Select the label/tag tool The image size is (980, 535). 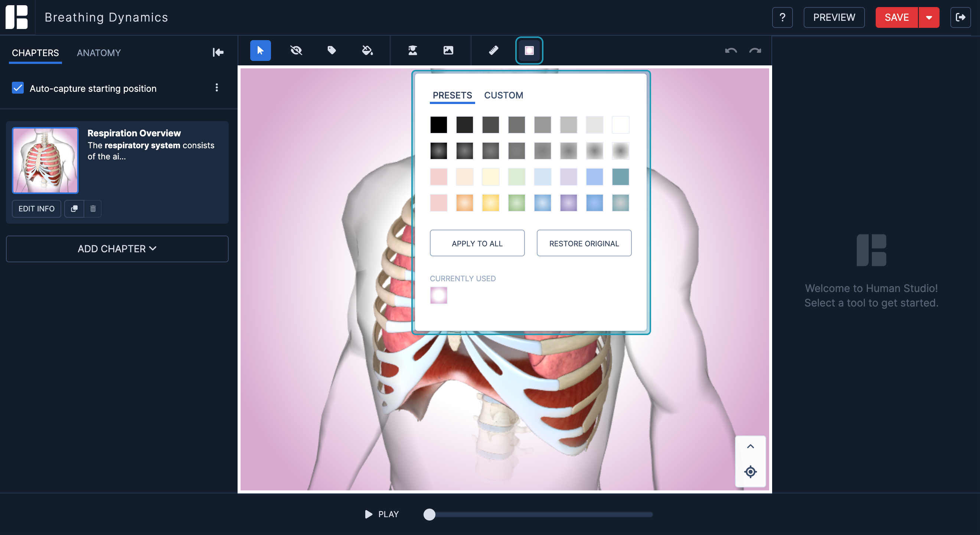[331, 50]
